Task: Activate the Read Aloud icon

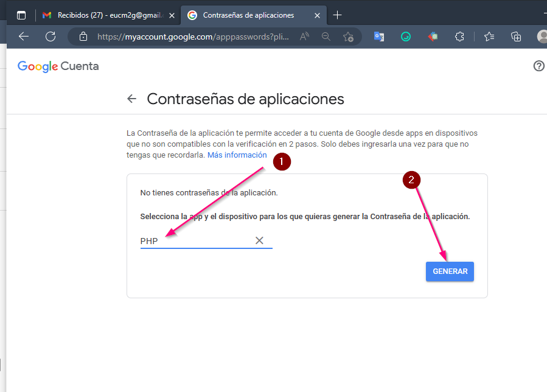Action: 305,37
